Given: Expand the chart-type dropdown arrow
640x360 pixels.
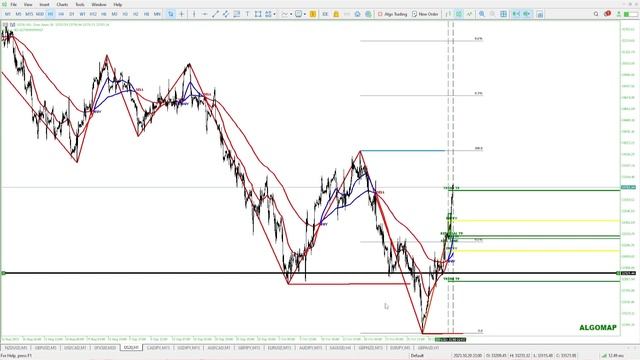Looking at the screenshot, I should click(x=291, y=14).
